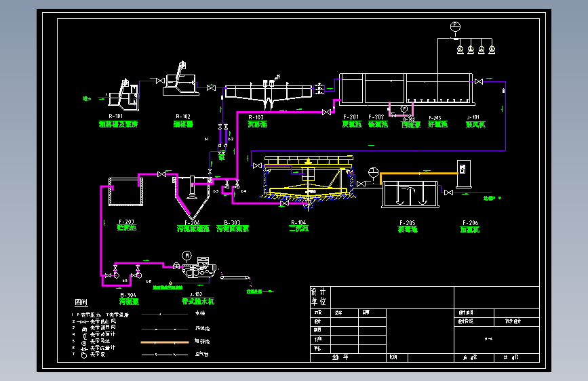Select the valve at the aeration tank outlet
Image resolution: width=588 pixels, height=381 pixels.
tap(479, 81)
